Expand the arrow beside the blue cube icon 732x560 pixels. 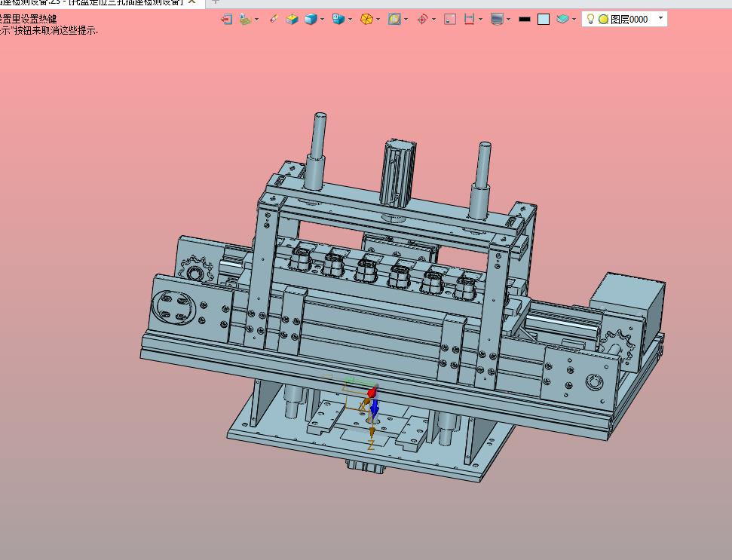[323, 19]
